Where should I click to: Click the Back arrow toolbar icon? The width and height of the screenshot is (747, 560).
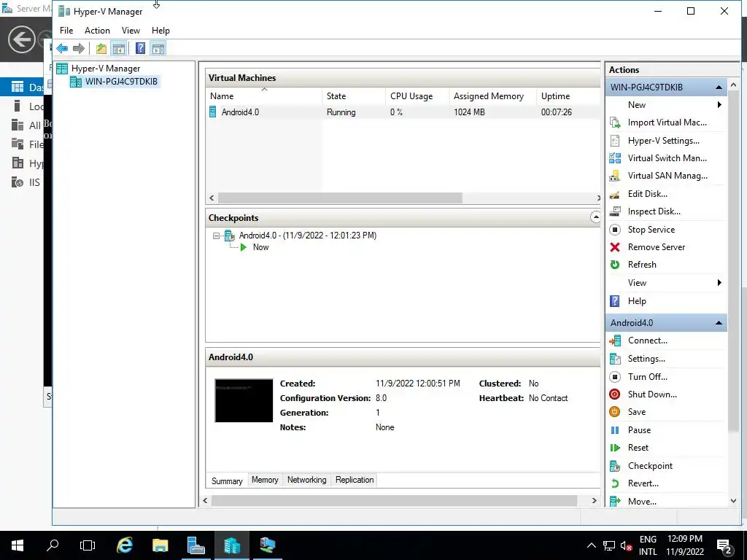pos(62,48)
